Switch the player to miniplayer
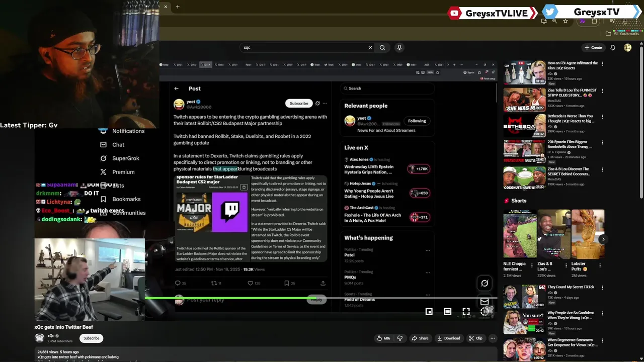The width and height of the screenshot is (644, 362). coord(429,312)
